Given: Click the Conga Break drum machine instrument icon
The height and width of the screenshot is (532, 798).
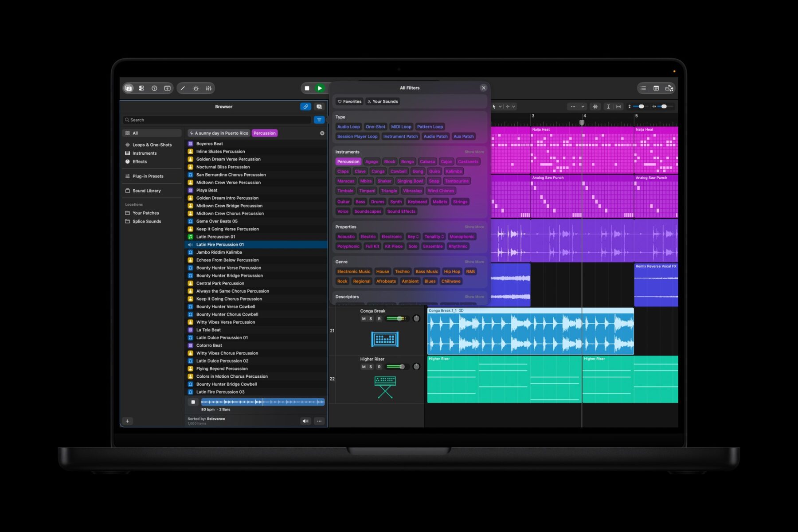Looking at the screenshot, I should 384,340.
